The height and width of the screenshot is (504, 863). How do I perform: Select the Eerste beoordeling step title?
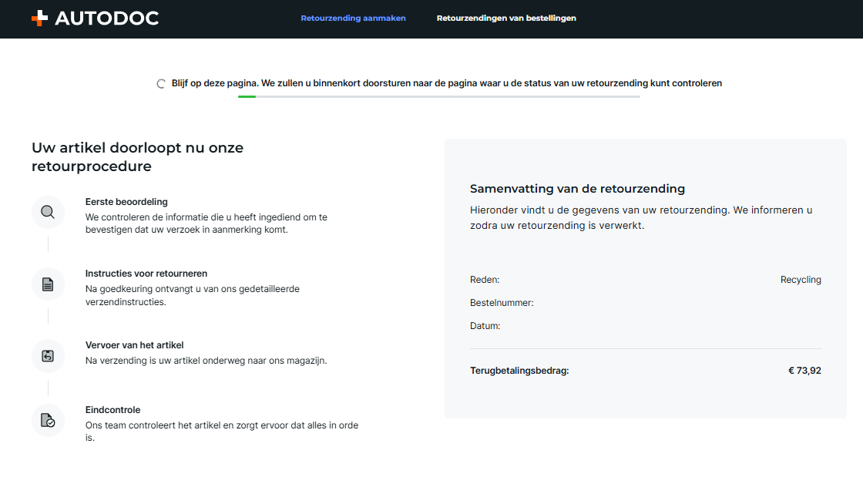(126, 202)
